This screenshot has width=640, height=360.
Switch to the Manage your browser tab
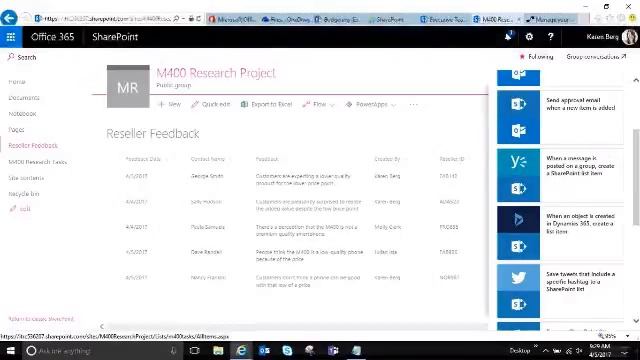[x=551, y=19]
